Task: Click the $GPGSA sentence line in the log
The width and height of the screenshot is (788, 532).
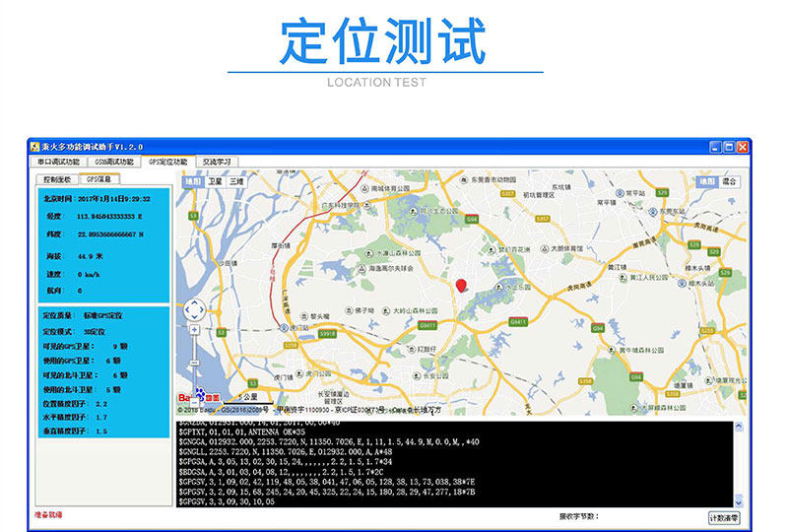Action: click(x=285, y=462)
